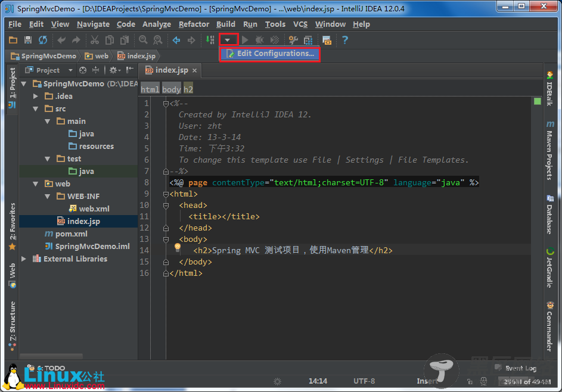Image resolution: width=562 pixels, height=392 pixels.
Task: Collapse the SpringMvcDemo root tree node
Action: 24,84
